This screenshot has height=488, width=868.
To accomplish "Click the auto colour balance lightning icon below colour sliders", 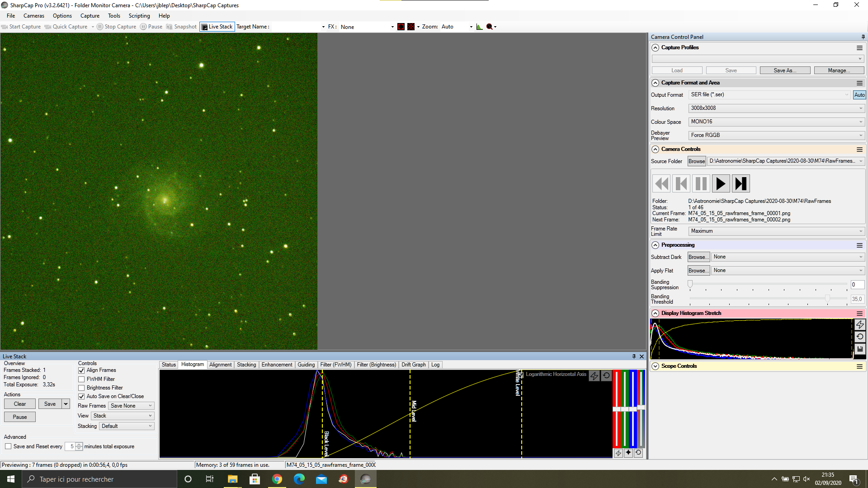I will coord(618,453).
